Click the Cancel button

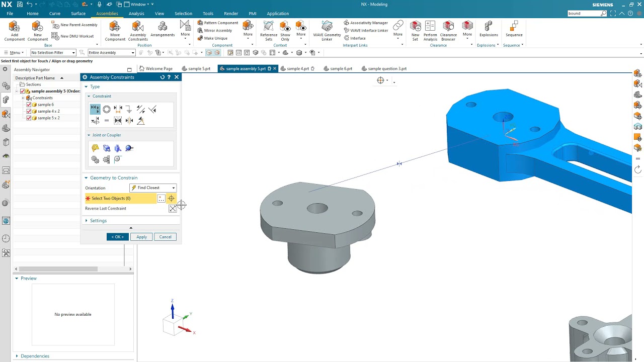165,237
